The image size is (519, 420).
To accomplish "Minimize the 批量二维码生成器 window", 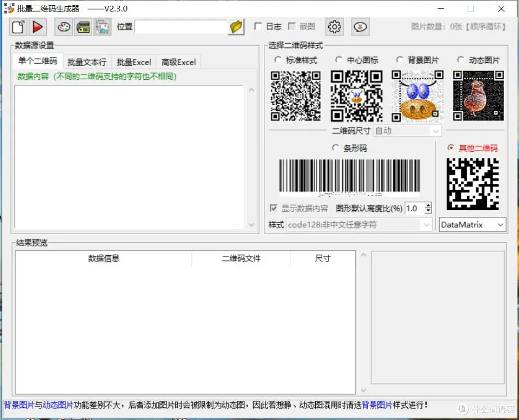I will tap(441, 9).
